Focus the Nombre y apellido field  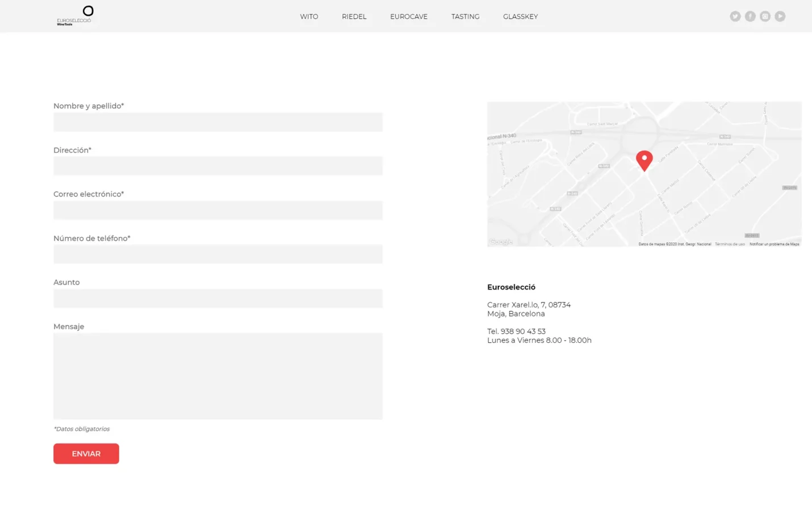pyautogui.click(x=218, y=122)
